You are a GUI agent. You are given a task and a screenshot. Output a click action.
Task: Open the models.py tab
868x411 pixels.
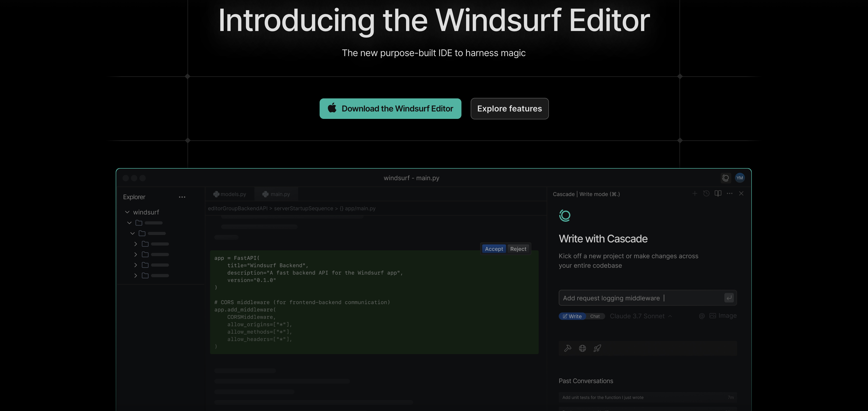(230, 194)
